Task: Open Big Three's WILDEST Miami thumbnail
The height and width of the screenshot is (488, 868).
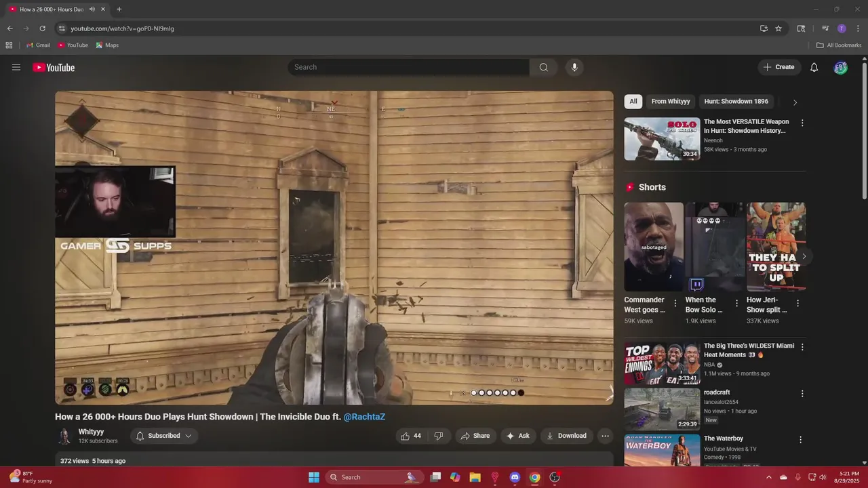Action: click(662, 363)
